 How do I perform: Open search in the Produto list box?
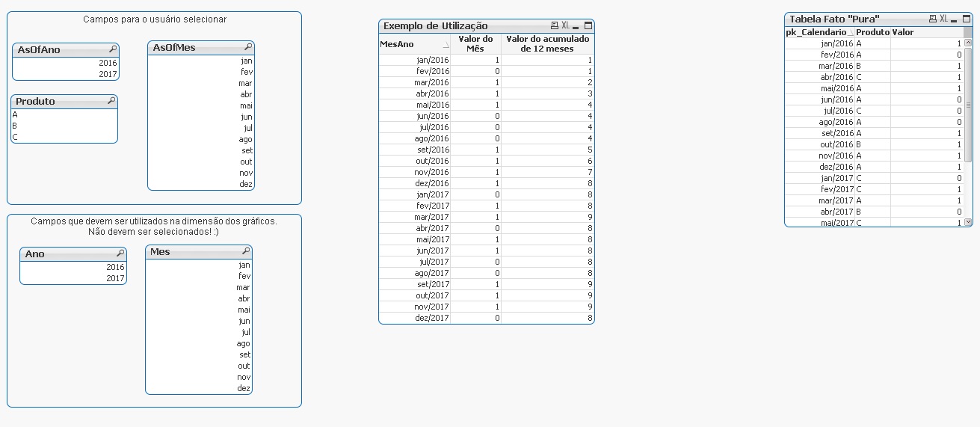pos(111,101)
